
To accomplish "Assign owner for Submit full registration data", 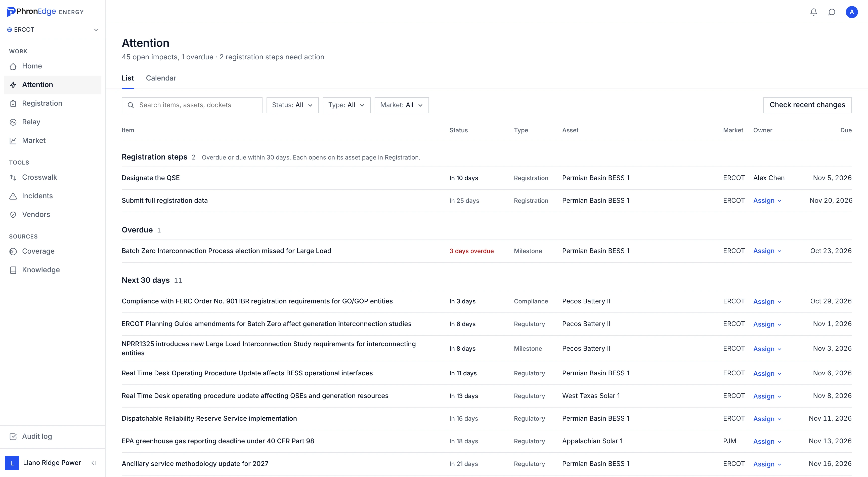I will pos(767,201).
